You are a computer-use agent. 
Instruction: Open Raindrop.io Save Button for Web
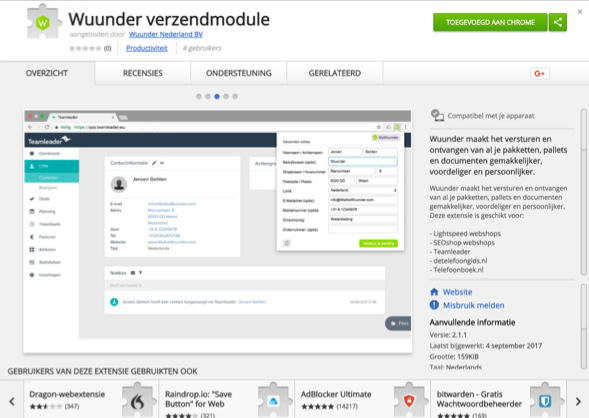[198, 399]
